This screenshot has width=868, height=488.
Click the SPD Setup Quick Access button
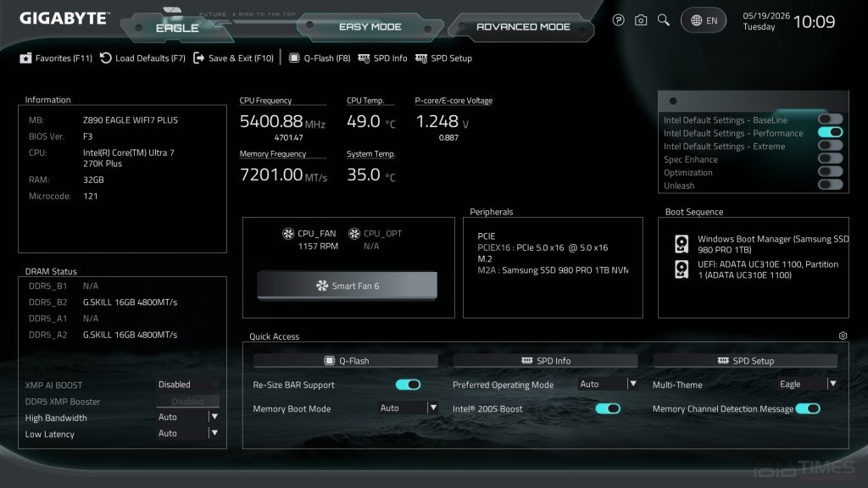(745, 361)
